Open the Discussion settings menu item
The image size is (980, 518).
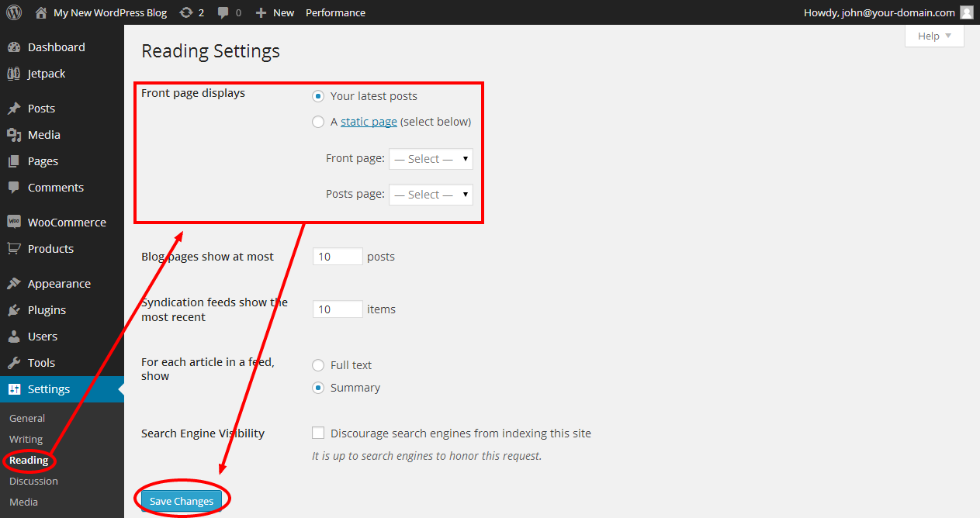33,481
